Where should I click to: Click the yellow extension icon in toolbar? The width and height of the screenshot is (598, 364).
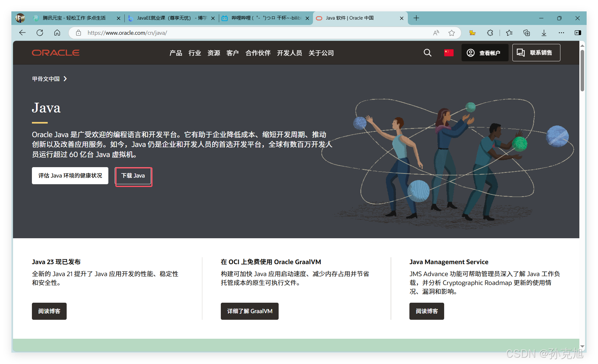(473, 33)
